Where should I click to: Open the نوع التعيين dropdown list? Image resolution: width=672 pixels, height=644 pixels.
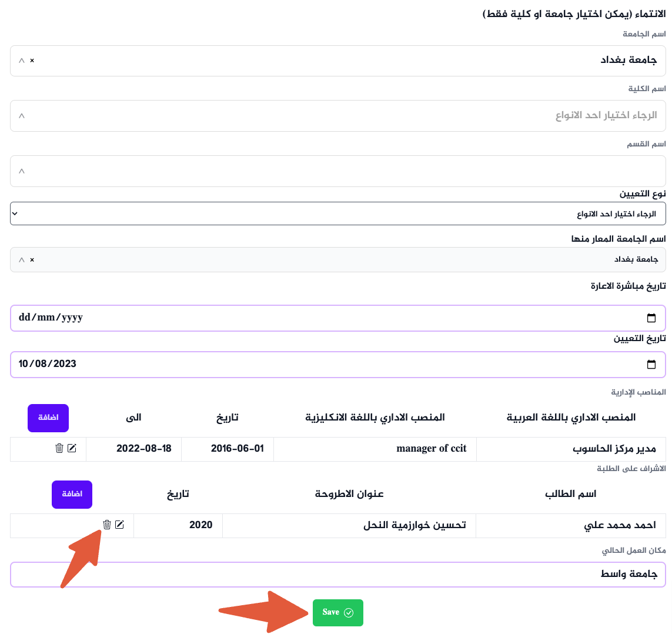(338, 213)
